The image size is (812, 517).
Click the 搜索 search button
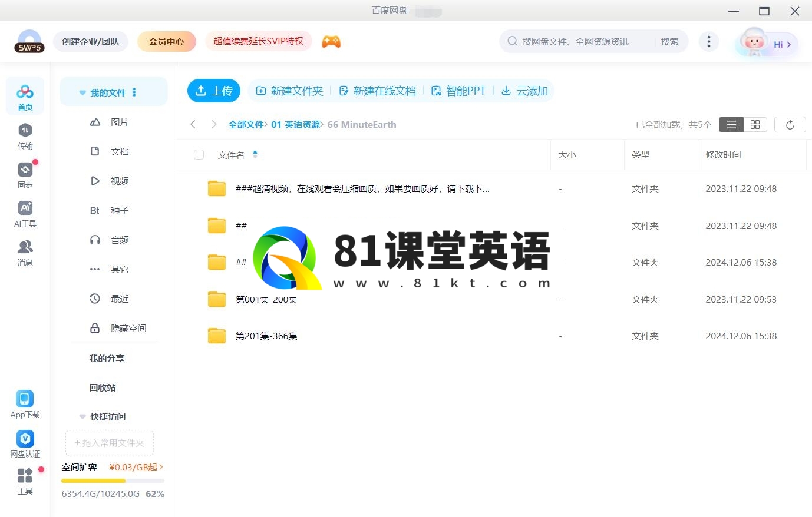[669, 41]
